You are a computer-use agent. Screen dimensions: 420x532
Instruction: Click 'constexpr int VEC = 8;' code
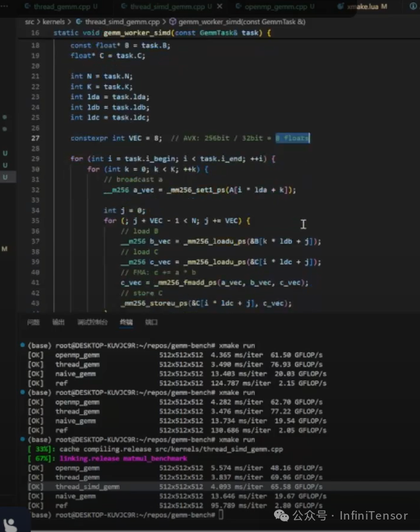pyautogui.click(x=116, y=138)
